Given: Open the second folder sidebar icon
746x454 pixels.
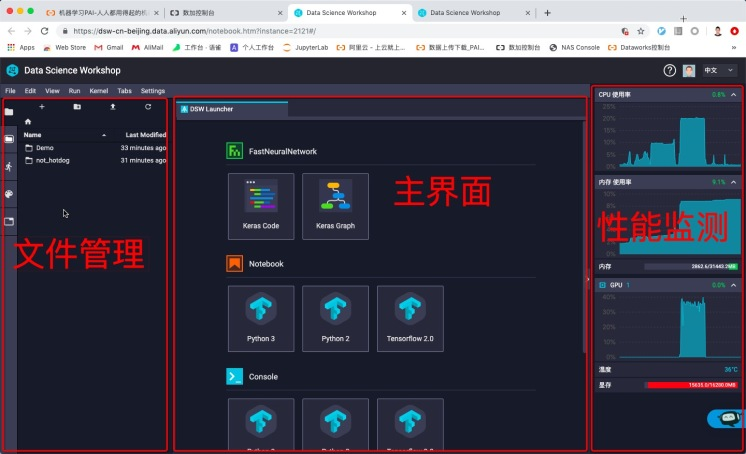Looking at the screenshot, I should point(9,139).
